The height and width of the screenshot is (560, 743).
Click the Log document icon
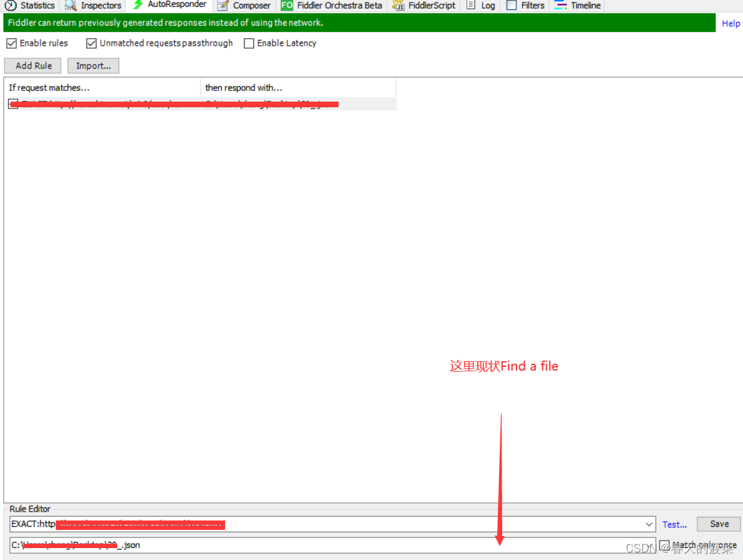[470, 5]
